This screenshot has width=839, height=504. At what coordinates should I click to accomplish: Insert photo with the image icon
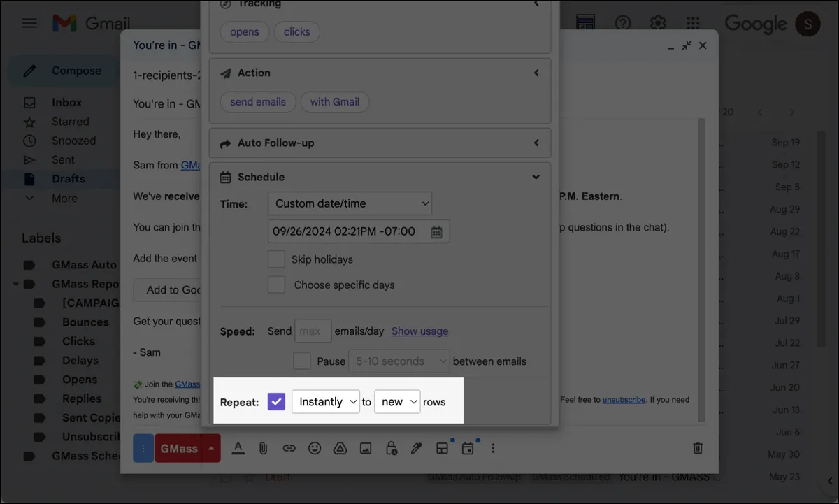click(x=366, y=448)
